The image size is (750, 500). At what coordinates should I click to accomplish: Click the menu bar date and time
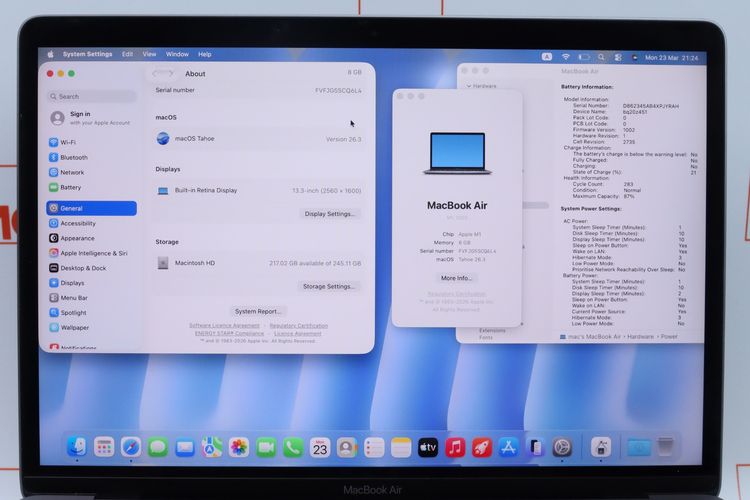point(671,58)
